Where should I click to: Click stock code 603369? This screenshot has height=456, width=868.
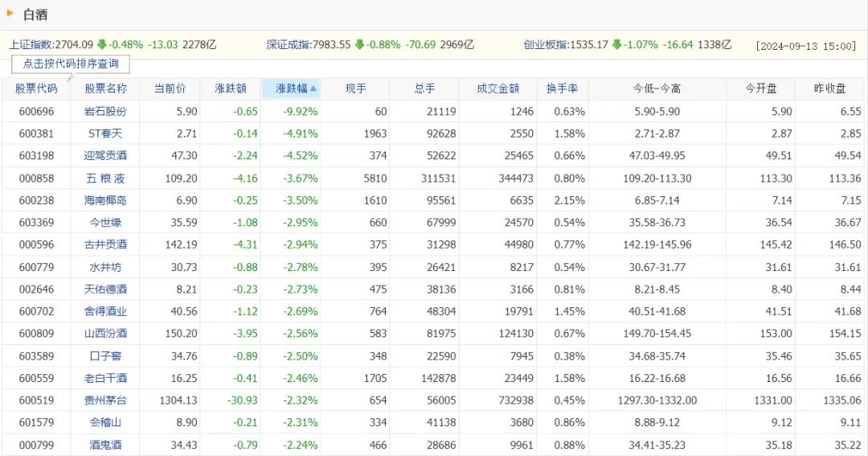(36, 223)
